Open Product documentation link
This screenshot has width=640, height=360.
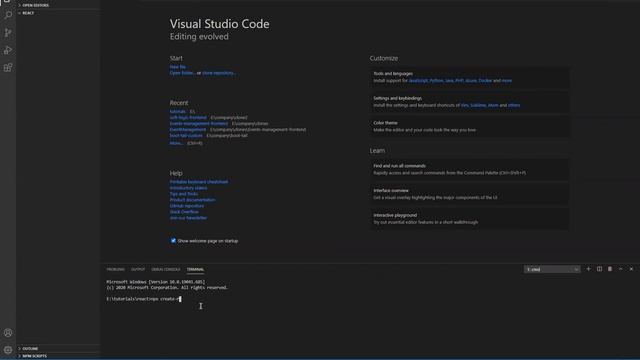[193, 200]
